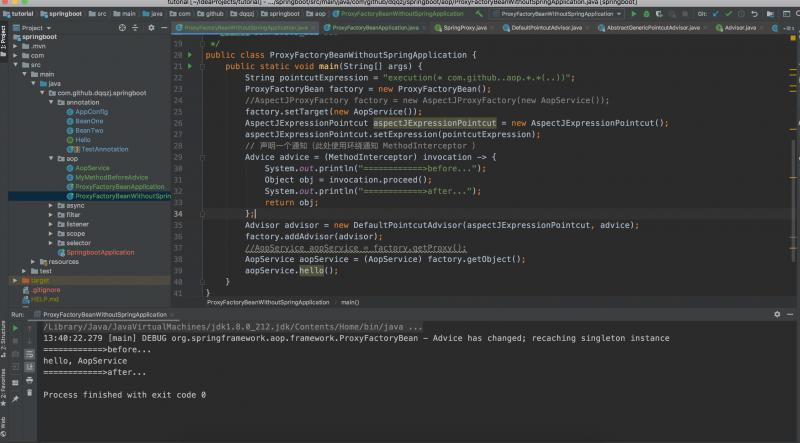Collapse the aop package
Image resolution: width=800 pixels, height=443 pixels.
tap(51, 158)
